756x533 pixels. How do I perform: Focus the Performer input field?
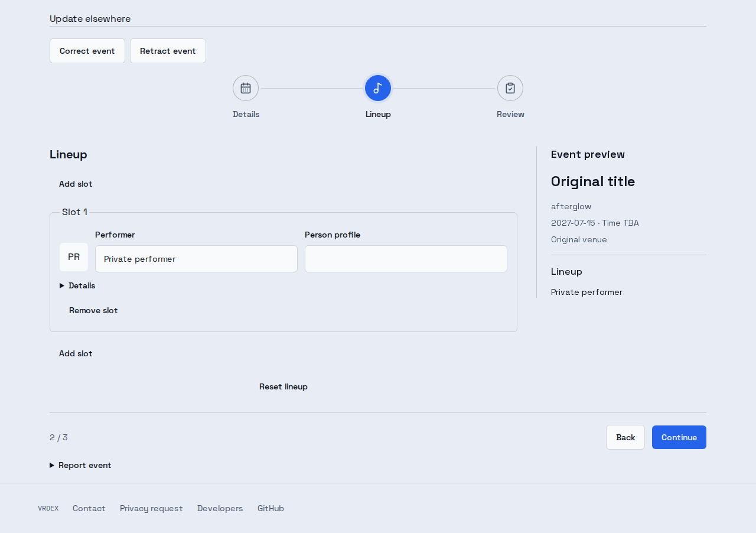point(196,259)
